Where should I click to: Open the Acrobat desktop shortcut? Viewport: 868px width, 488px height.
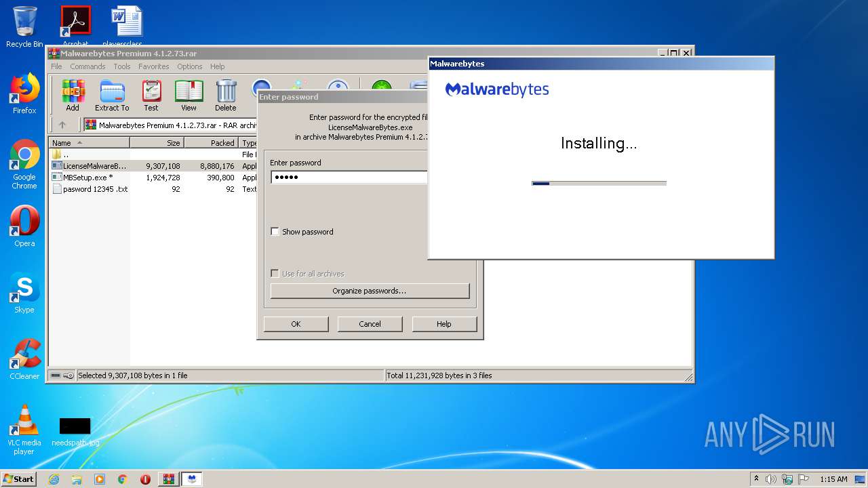coord(75,26)
